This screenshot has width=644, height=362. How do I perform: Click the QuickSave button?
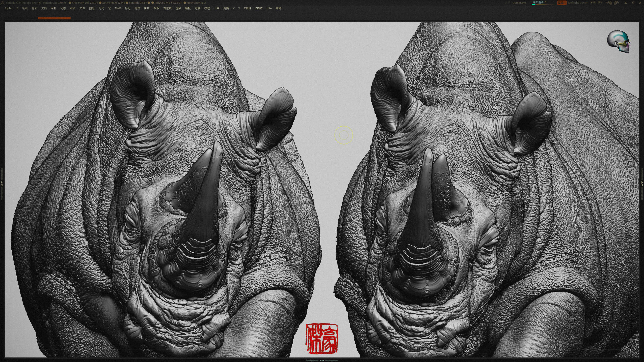519,3
